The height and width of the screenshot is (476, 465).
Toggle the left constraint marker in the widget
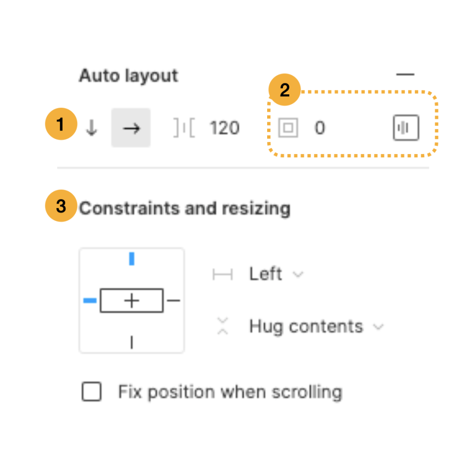coord(90,300)
